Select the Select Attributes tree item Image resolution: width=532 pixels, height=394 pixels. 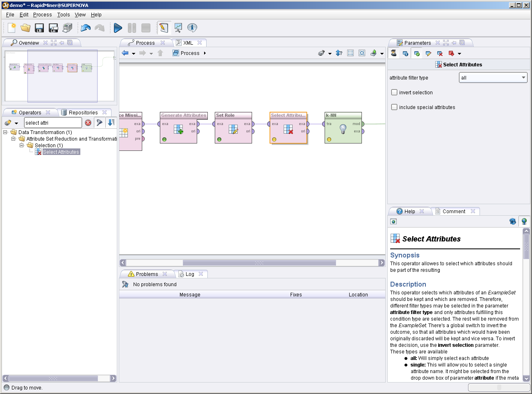tap(61, 152)
